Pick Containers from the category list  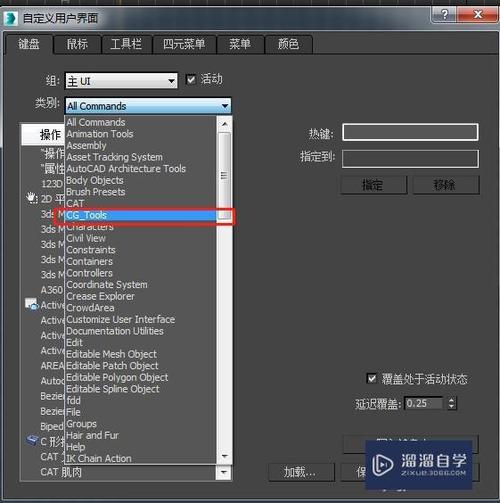[x=89, y=262]
